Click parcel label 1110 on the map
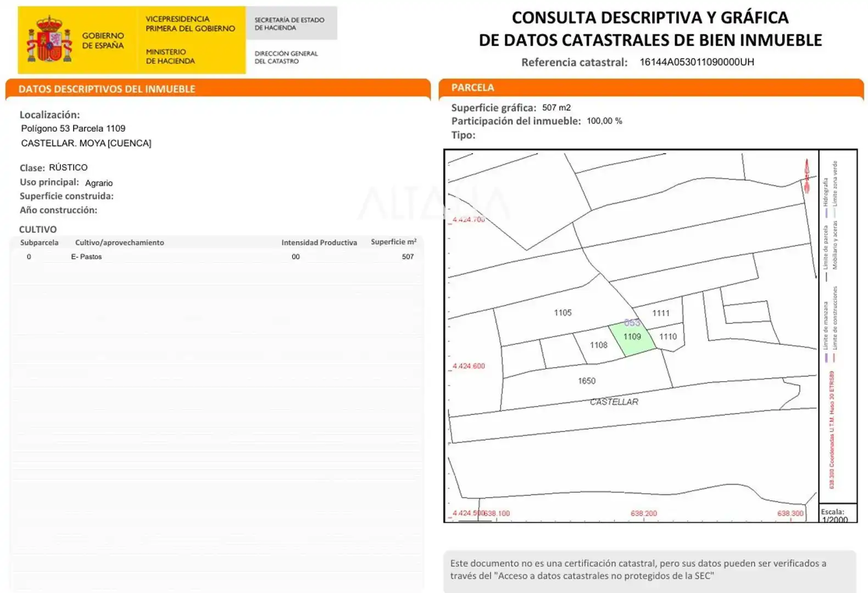This screenshot has width=868, height=593. (x=667, y=337)
